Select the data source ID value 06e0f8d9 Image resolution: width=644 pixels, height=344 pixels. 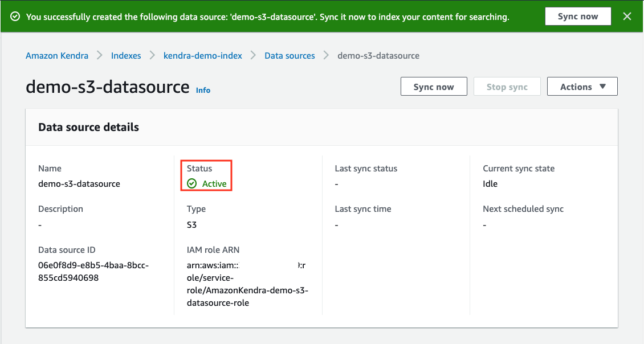[x=93, y=271]
